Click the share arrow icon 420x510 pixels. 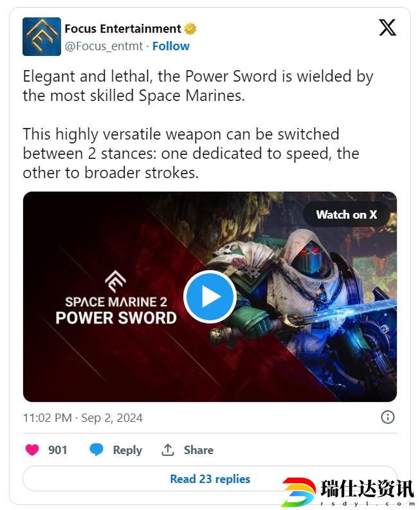167,450
